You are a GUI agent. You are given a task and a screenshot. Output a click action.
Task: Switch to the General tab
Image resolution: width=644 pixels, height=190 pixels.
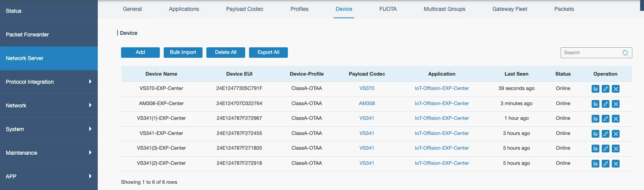point(132,9)
